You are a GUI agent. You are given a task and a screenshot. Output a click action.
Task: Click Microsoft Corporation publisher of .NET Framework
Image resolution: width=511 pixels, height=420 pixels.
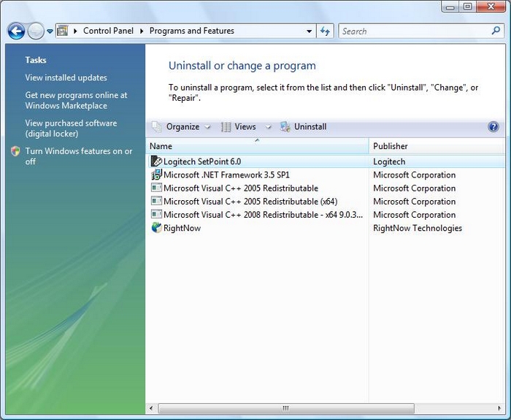click(414, 175)
